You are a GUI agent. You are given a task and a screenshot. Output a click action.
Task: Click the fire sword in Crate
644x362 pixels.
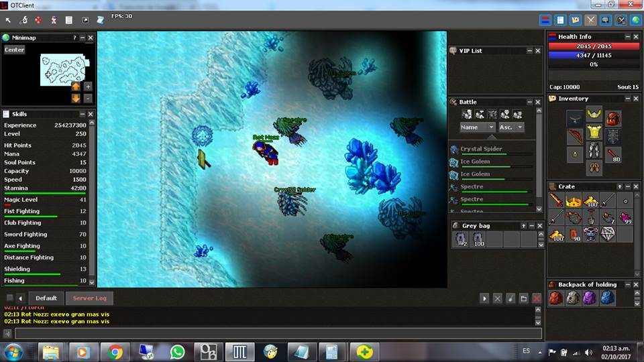[556, 200]
